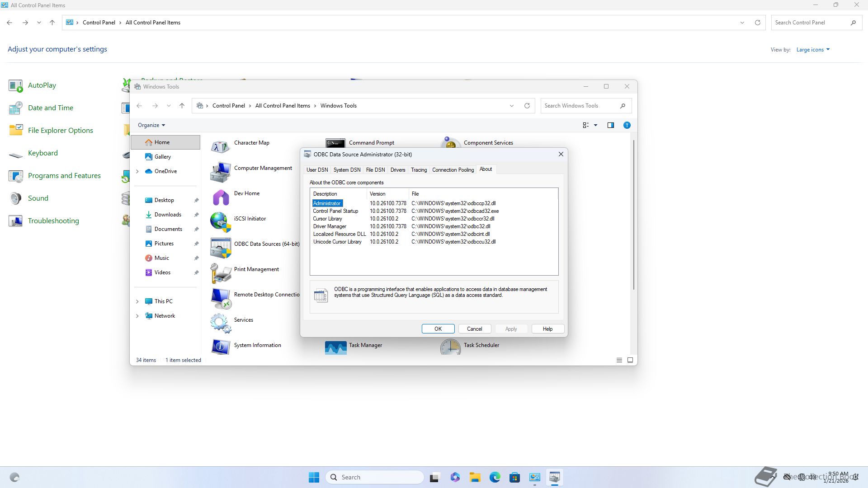
Task: Open the System Information icon
Action: tap(221, 347)
